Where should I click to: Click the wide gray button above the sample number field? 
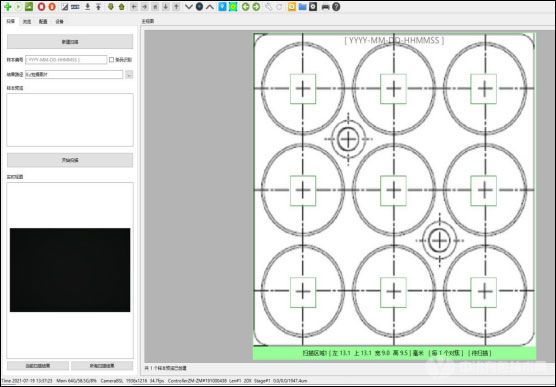pos(70,42)
